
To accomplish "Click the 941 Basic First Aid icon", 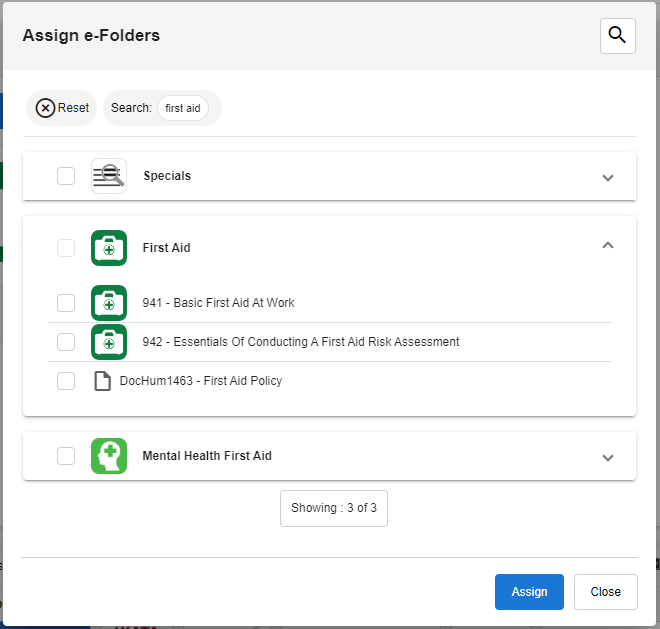I will (x=109, y=303).
